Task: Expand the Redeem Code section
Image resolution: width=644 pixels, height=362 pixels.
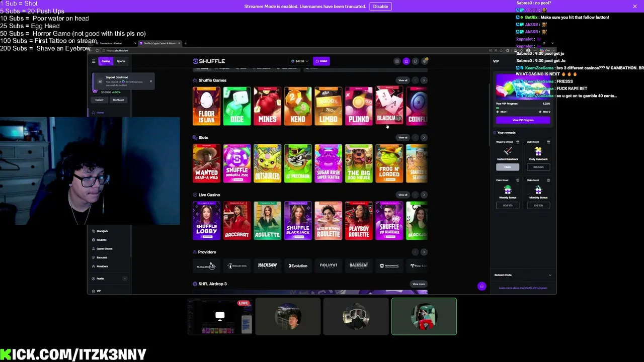Action: pyautogui.click(x=523, y=275)
